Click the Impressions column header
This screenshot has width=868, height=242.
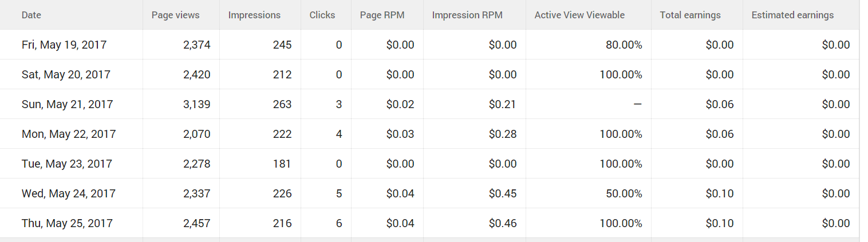coord(254,15)
